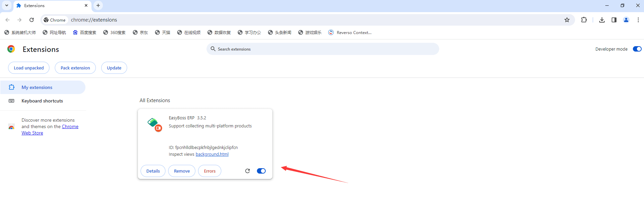Image resolution: width=644 pixels, height=210 pixels.
Task: Click the Chrome logo beside Extensions heading
Action: [x=11, y=49]
